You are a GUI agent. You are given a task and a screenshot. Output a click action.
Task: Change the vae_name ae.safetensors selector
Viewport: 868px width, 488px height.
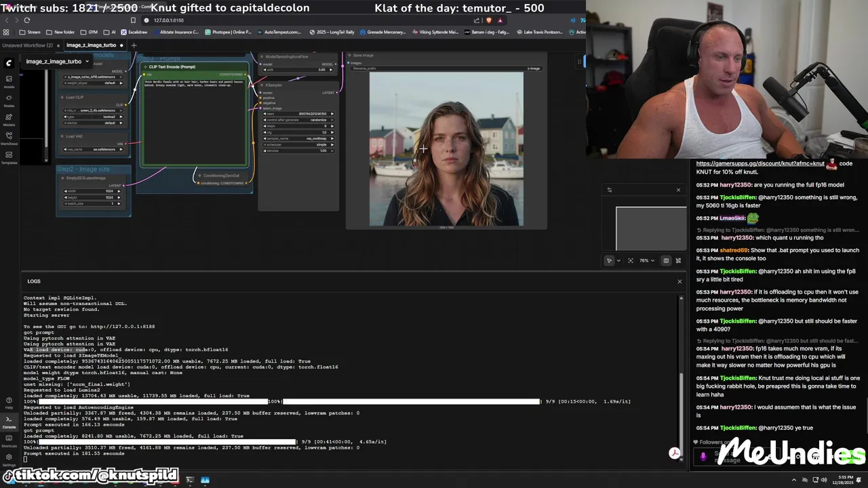point(94,149)
